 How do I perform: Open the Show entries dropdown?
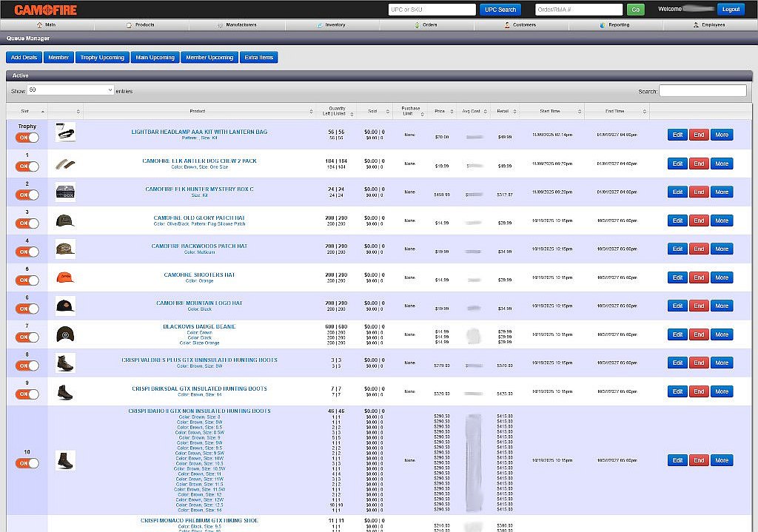[x=70, y=90]
